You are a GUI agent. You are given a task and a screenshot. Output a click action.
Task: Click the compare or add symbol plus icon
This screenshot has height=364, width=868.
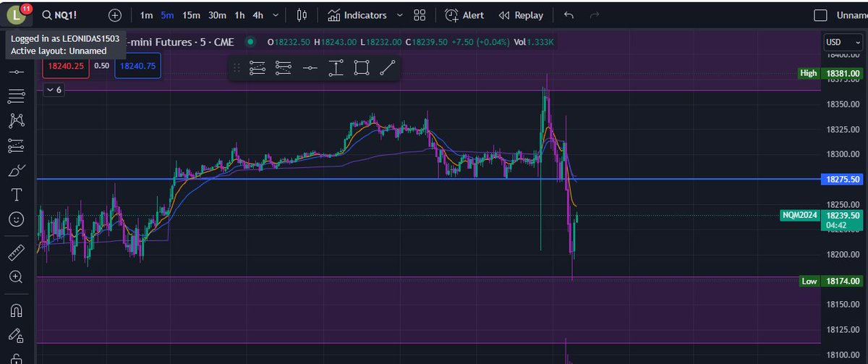(x=115, y=15)
